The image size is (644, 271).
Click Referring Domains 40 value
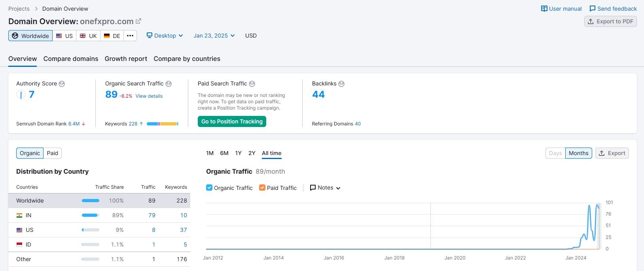coord(358,124)
